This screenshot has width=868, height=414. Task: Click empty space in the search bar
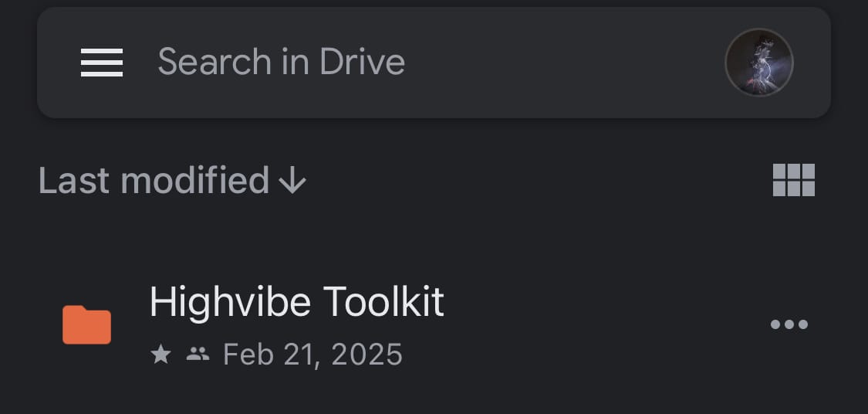tap(563, 63)
